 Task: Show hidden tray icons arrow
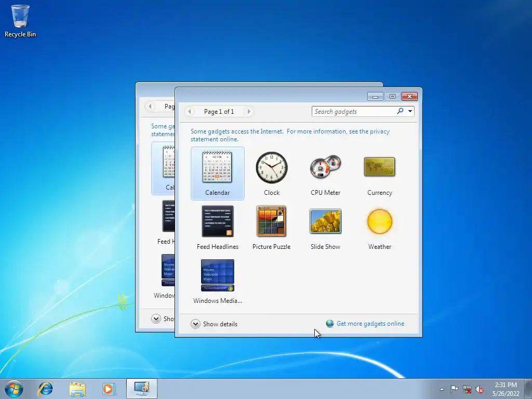click(442, 389)
